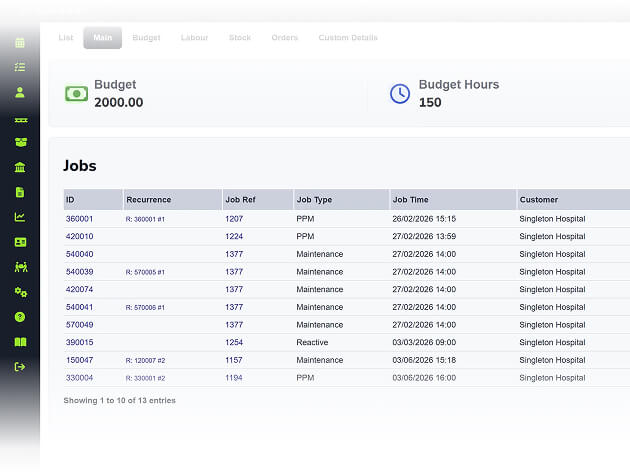
Task: Click job ref 1254 link
Action: [234, 342]
